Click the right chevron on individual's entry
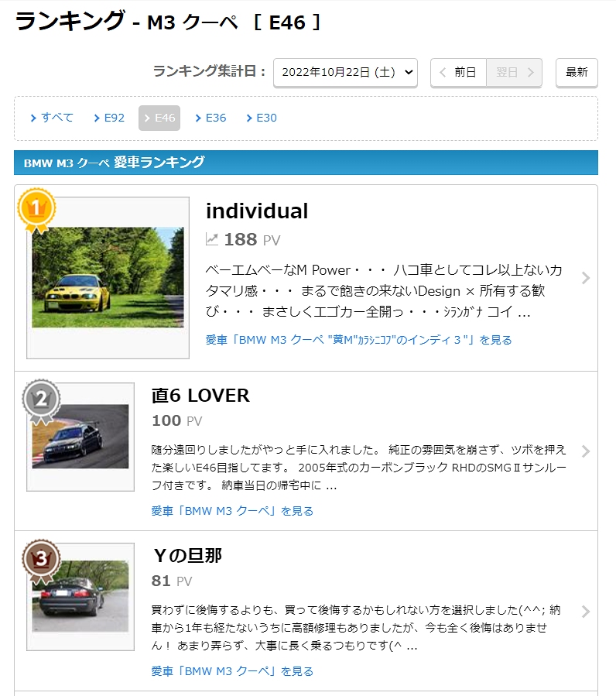Viewport: 616px width, 696px height. 586,278
